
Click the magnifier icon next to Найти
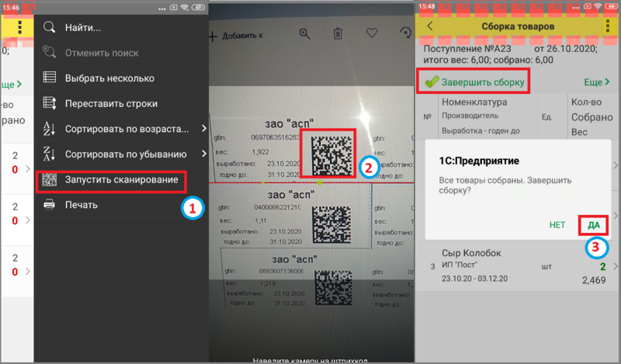50,27
